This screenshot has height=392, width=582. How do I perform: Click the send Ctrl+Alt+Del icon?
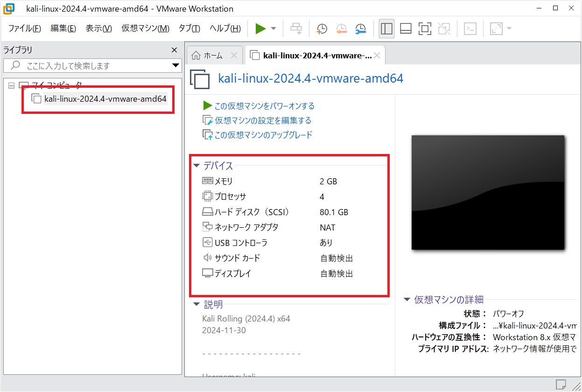296,28
